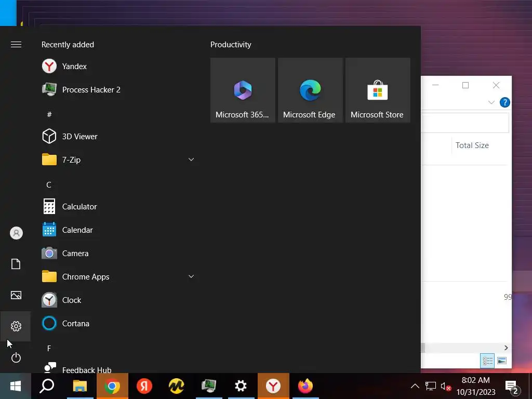Open Calendar app
This screenshot has height=399, width=532.
coord(117,230)
